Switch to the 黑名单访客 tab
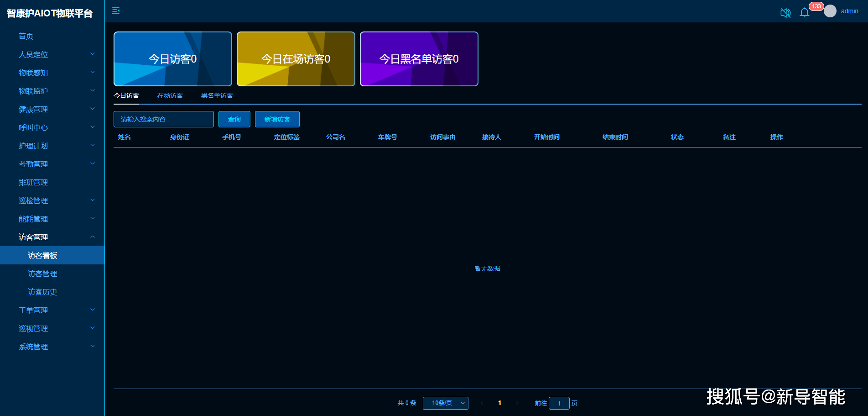 click(x=217, y=95)
